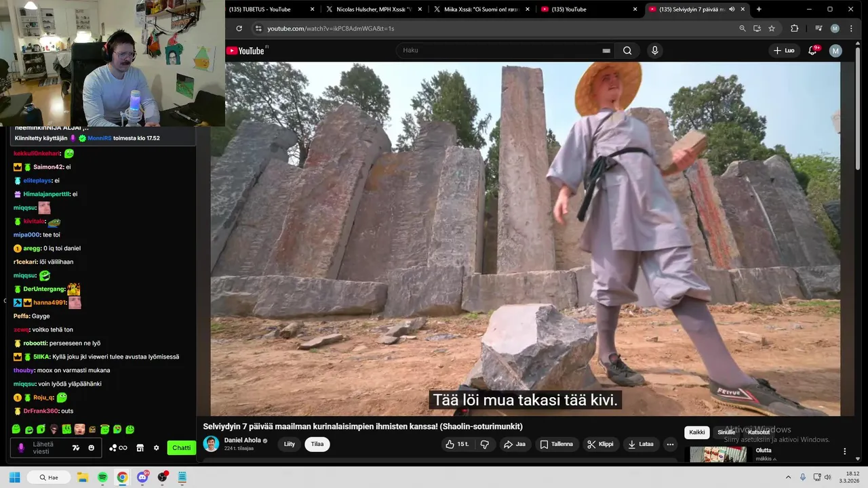Click the YouTube search magnifier button
868x488 pixels.
tap(627, 50)
